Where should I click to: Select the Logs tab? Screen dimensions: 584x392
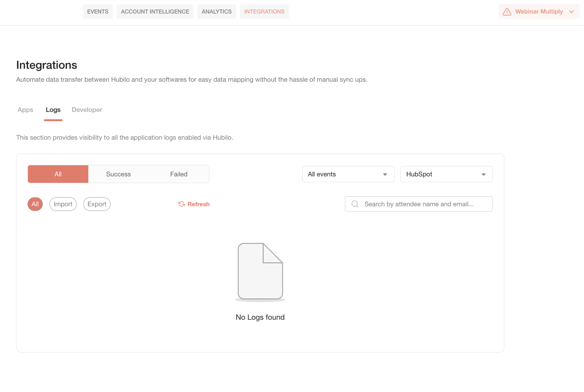pos(53,110)
